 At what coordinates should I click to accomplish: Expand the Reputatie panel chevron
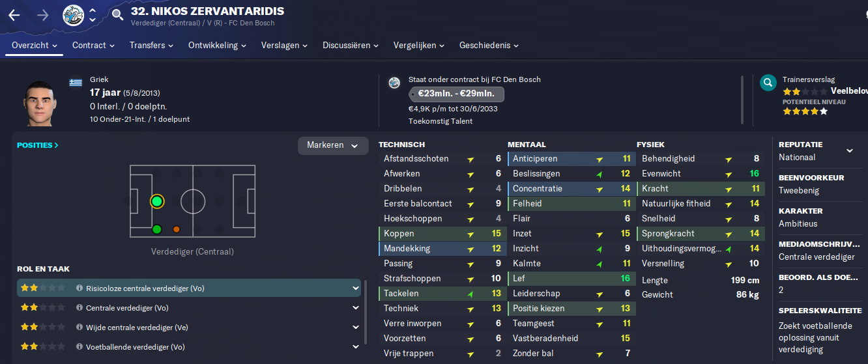[850, 151]
